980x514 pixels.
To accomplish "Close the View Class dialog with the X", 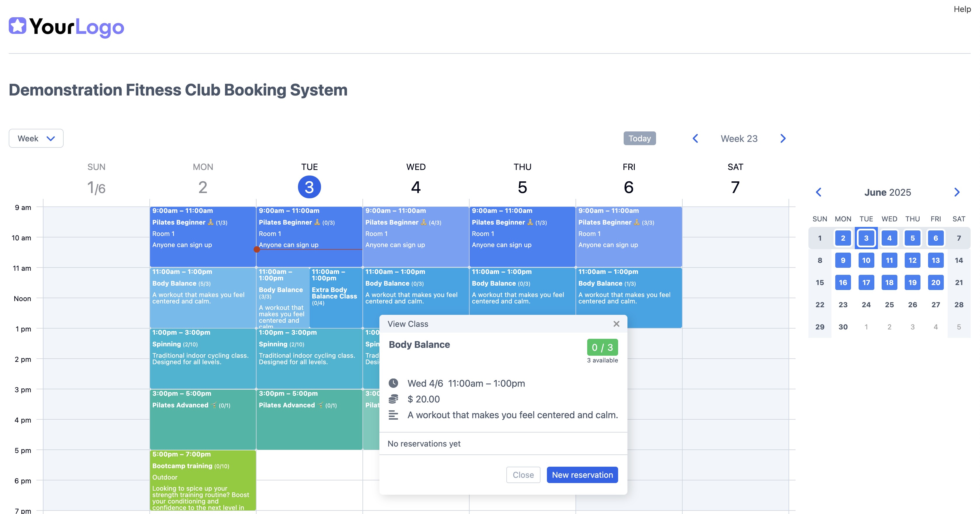I will pos(616,324).
